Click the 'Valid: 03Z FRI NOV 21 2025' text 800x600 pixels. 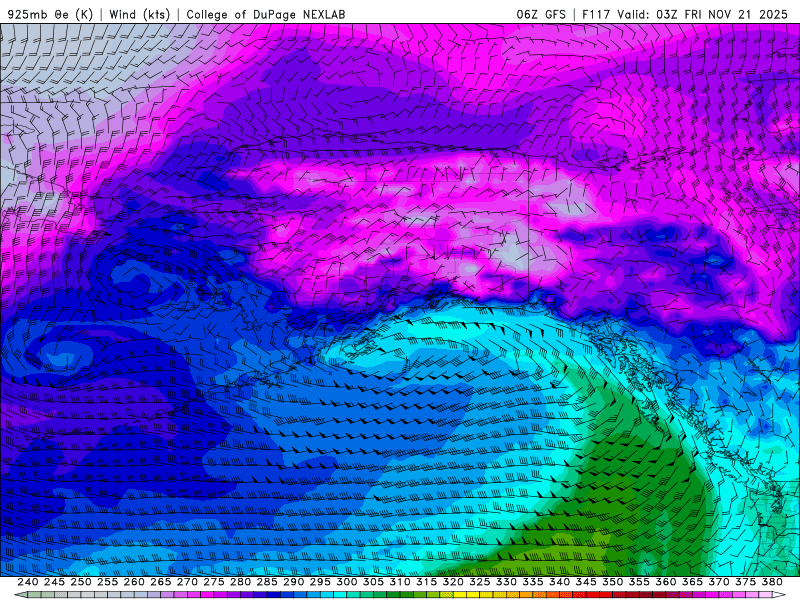pos(703,14)
